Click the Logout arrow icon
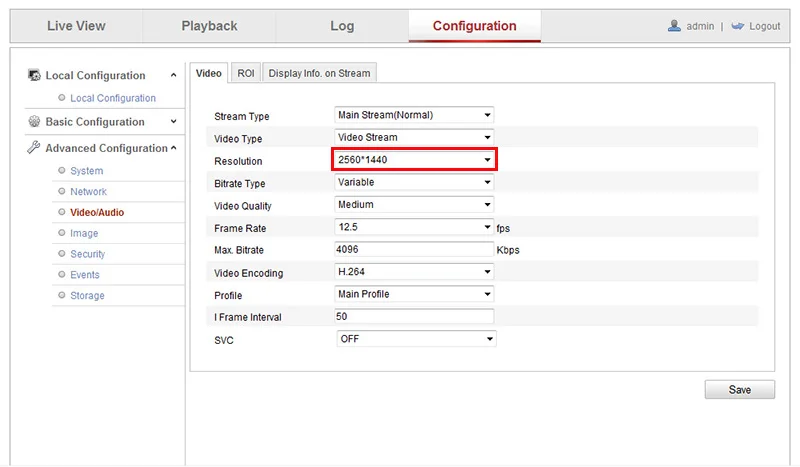This screenshot has height=467, width=800. [737, 26]
